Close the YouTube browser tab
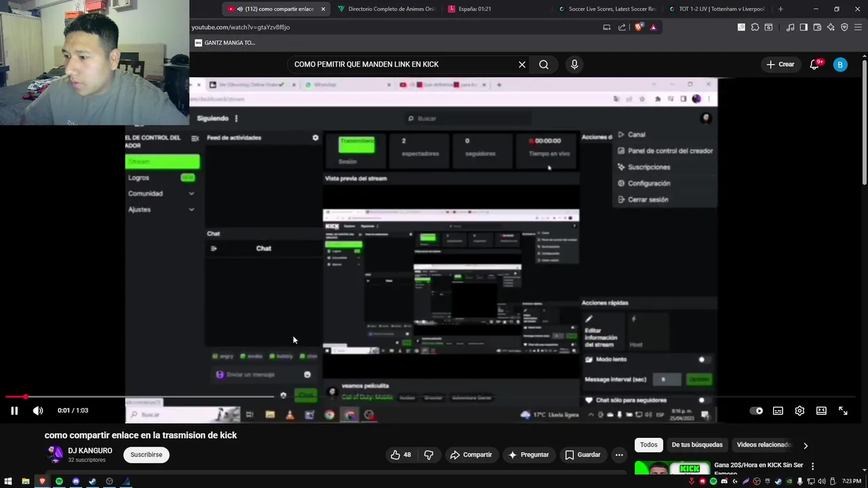868x488 pixels. (x=323, y=9)
